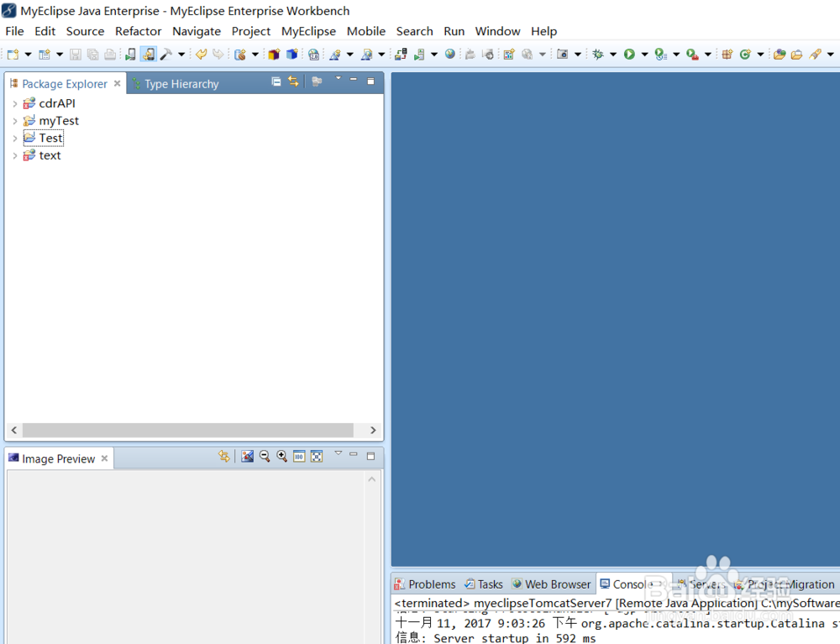Click the Package Explorer scroll right arrow

(373, 430)
